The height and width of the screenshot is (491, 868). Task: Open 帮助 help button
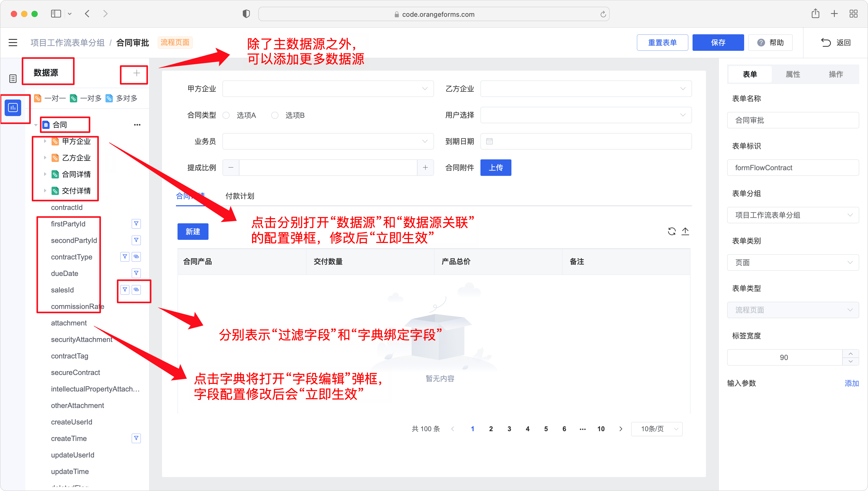[x=770, y=43]
